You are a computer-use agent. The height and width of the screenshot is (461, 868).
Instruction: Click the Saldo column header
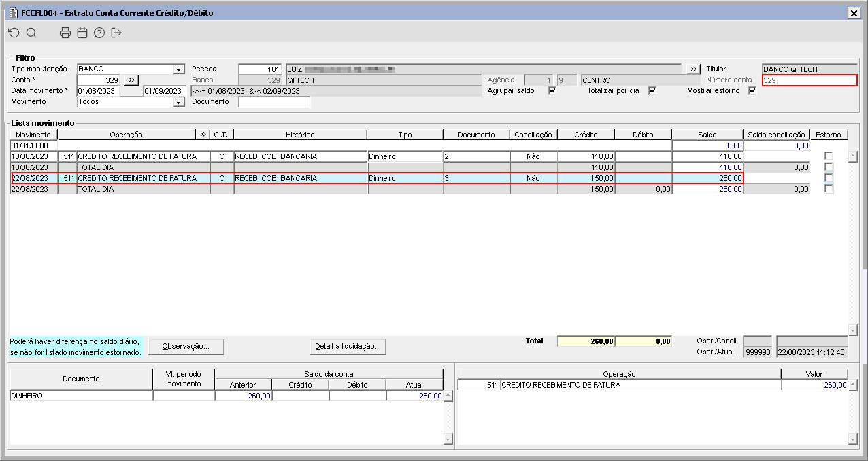pos(707,135)
